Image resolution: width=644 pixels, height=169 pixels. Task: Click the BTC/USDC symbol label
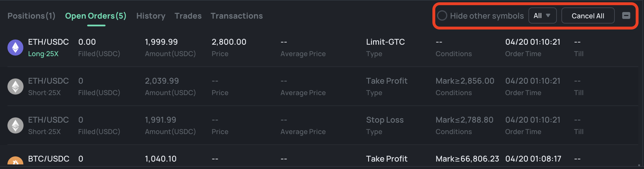click(49, 159)
